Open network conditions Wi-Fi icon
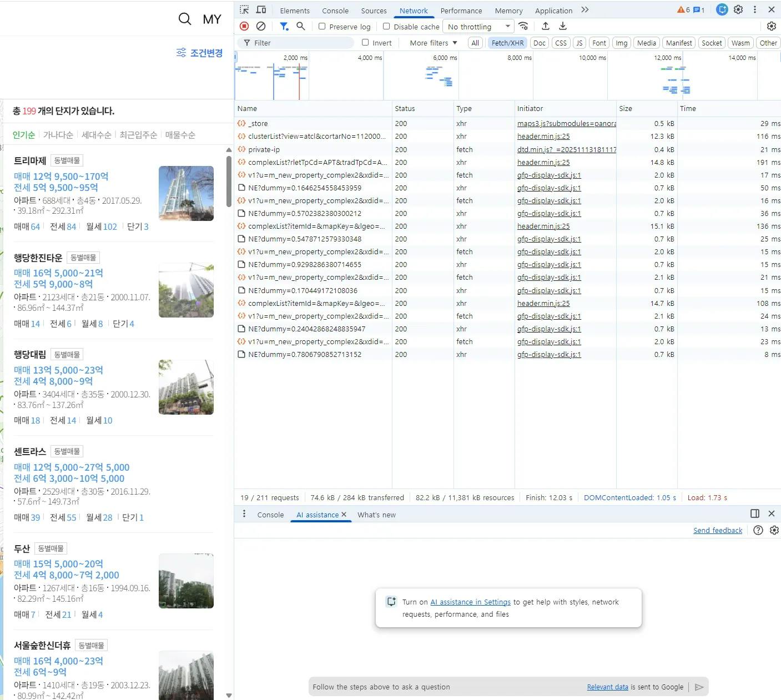This screenshot has width=781, height=700. [x=523, y=26]
